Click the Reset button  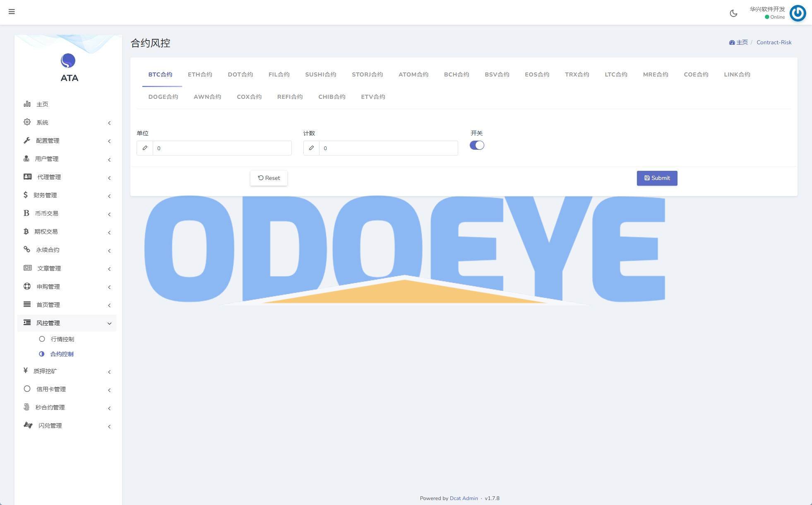[269, 178]
